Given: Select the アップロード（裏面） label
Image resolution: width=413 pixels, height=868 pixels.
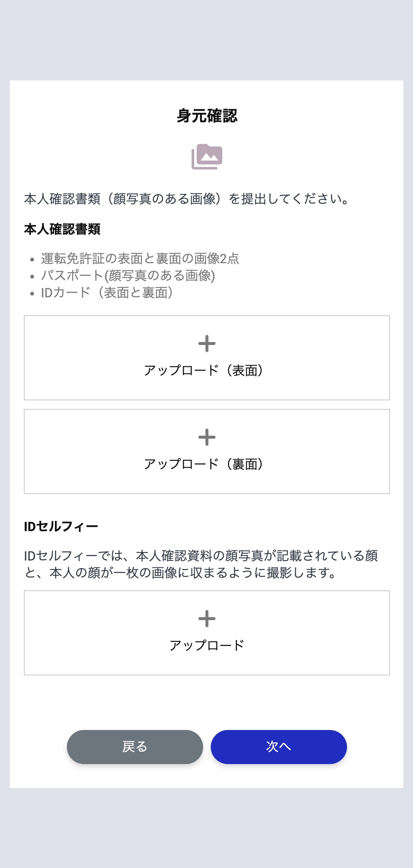Looking at the screenshot, I should coord(204,464).
